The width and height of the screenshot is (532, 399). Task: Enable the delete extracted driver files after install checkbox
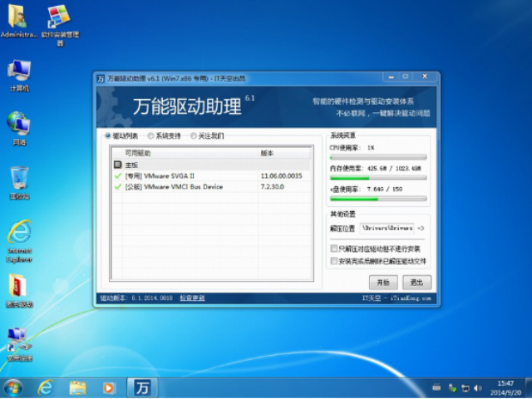(334, 261)
